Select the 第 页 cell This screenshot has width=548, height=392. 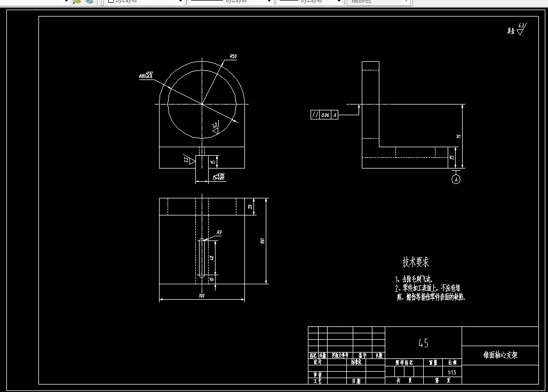(442, 380)
